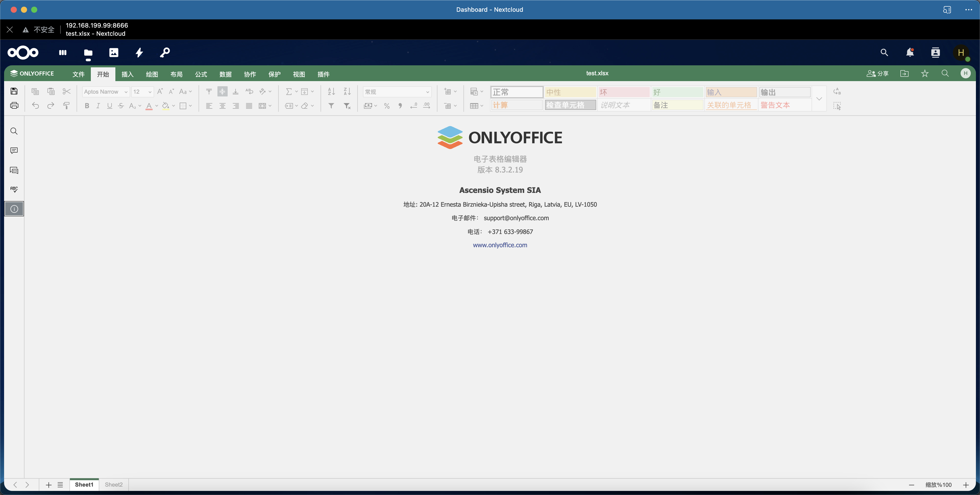
Task: Apply comma style number format
Action: 400,106
